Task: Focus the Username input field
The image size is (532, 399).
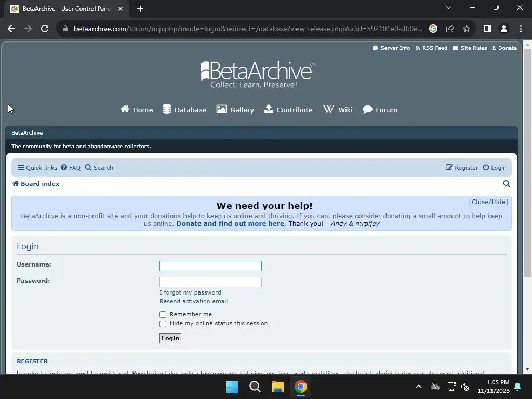Action: [210, 266]
